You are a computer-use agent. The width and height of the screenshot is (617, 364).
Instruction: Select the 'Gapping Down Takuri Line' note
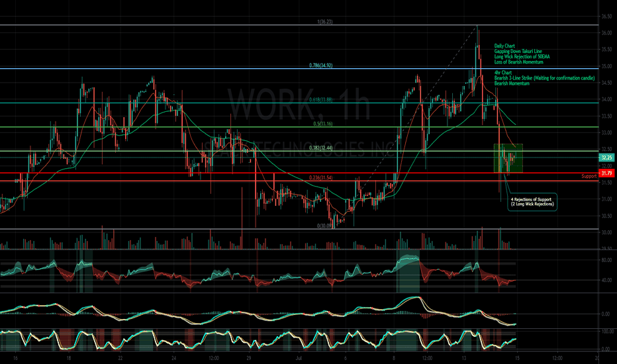[x=518, y=51]
